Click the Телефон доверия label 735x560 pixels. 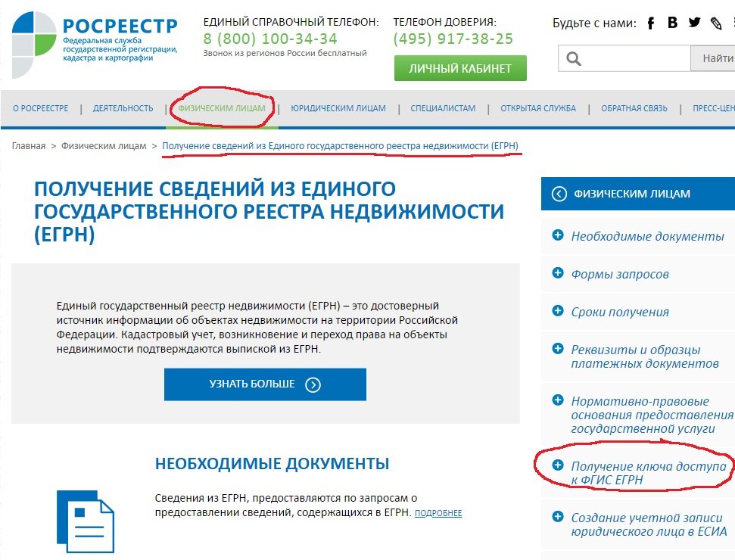[x=445, y=22]
